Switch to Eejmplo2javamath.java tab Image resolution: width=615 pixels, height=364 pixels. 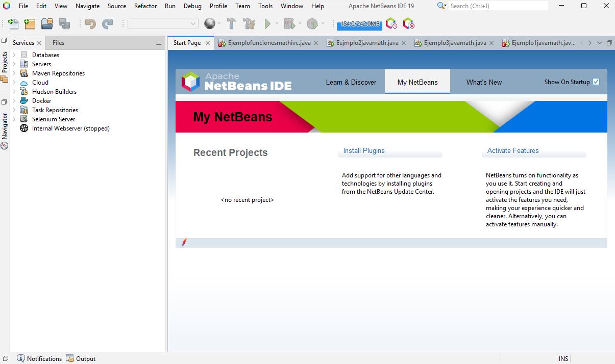click(x=367, y=43)
